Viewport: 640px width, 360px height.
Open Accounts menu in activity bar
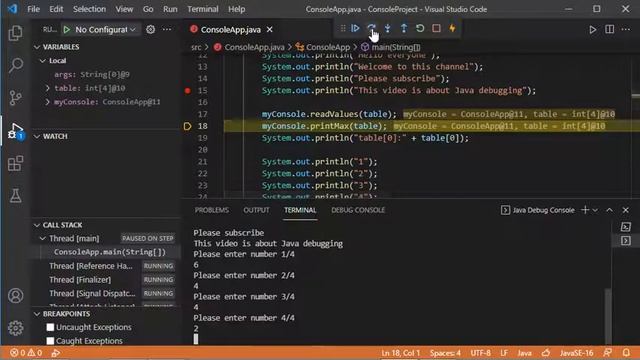click(x=16, y=296)
